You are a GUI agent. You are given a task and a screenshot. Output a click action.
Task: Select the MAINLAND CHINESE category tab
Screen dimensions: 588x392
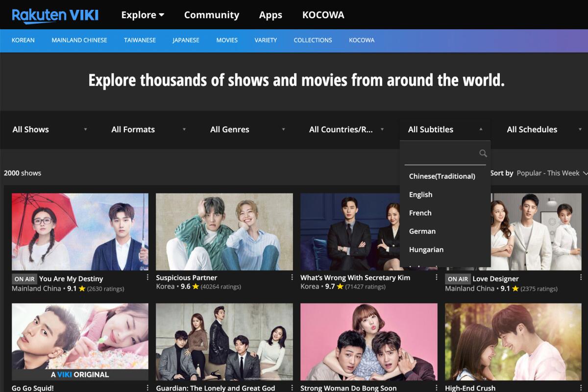[79, 40]
